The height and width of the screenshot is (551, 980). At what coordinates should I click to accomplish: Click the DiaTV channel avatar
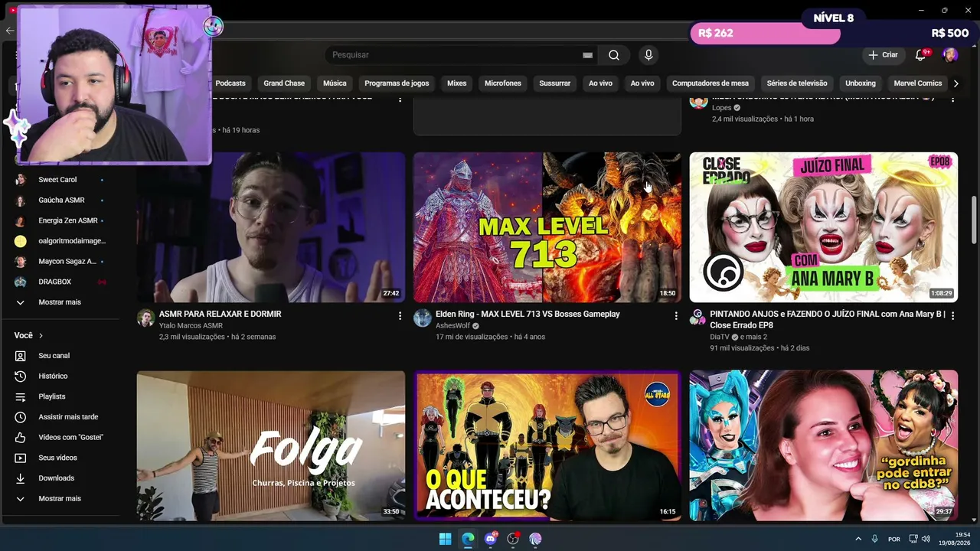coord(697,318)
